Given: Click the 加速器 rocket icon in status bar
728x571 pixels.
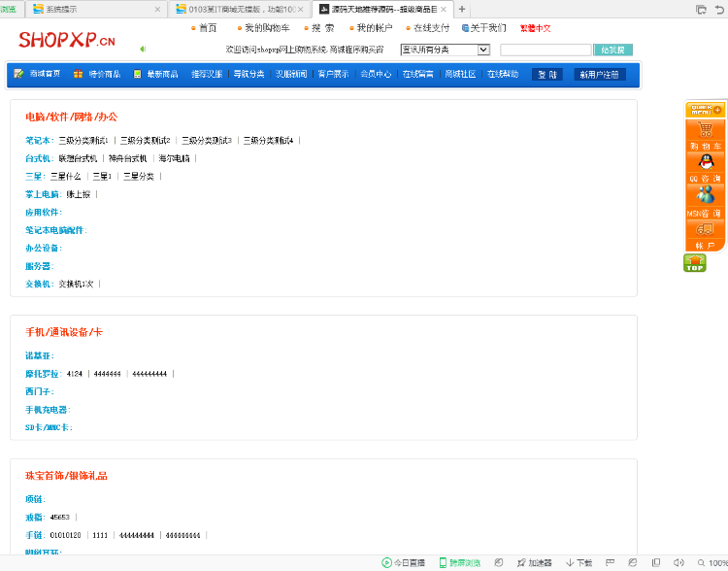Looking at the screenshot, I should 521,562.
